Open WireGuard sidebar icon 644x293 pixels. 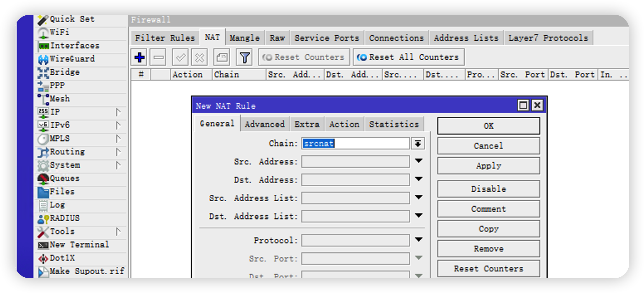[43, 59]
